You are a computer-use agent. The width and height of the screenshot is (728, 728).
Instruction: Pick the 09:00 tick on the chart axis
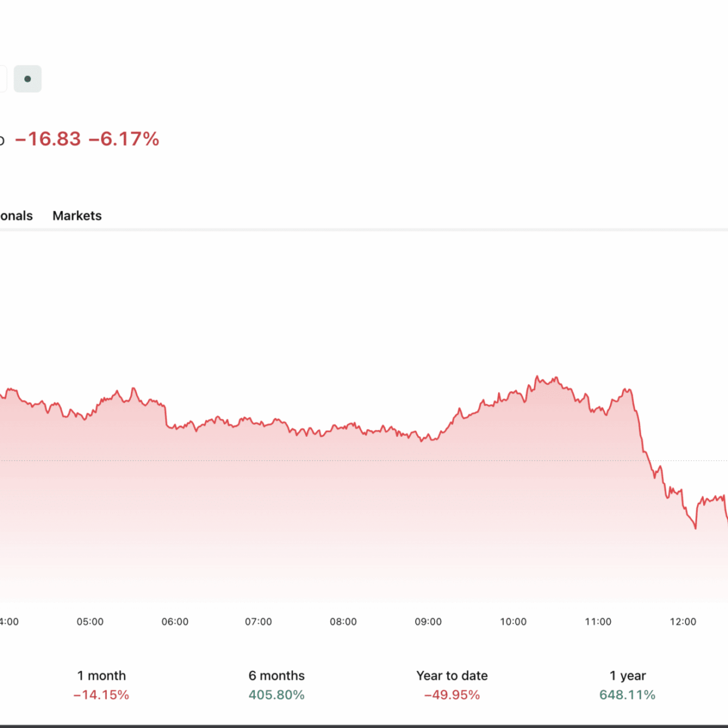coord(428,622)
